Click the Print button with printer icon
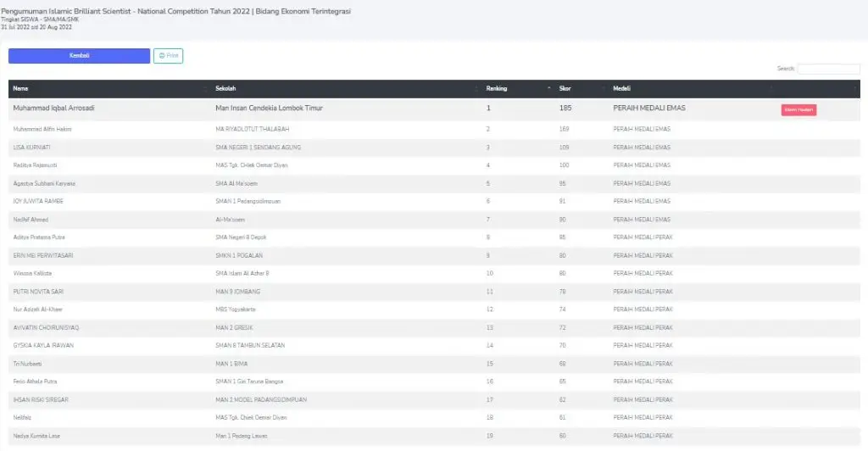The height and width of the screenshot is (451, 868). (x=168, y=56)
